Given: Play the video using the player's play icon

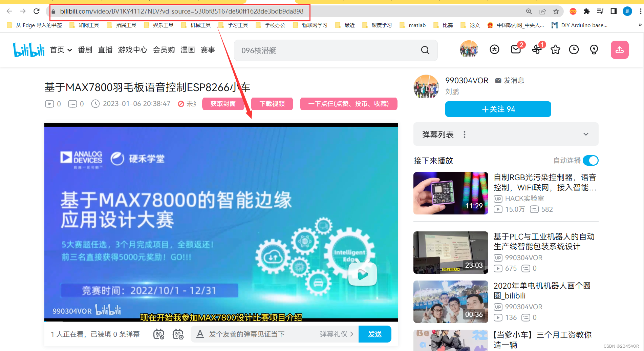Looking at the screenshot, I should coord(363,273).
